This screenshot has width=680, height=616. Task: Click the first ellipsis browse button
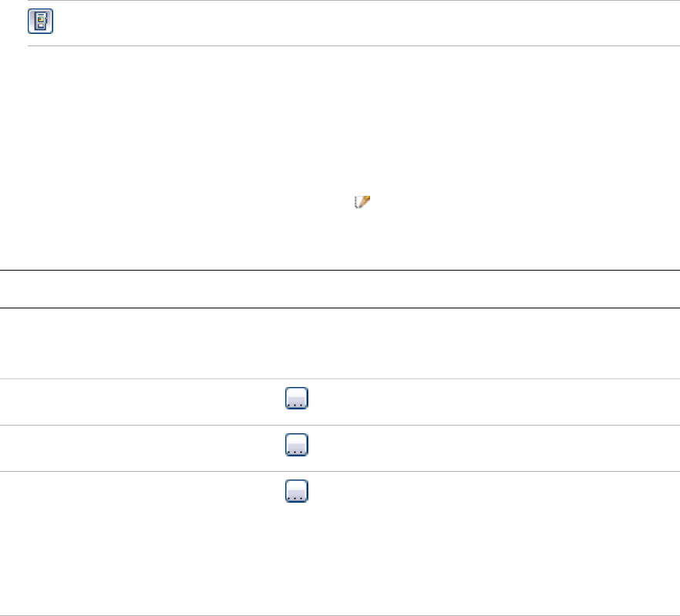(297, 399)
